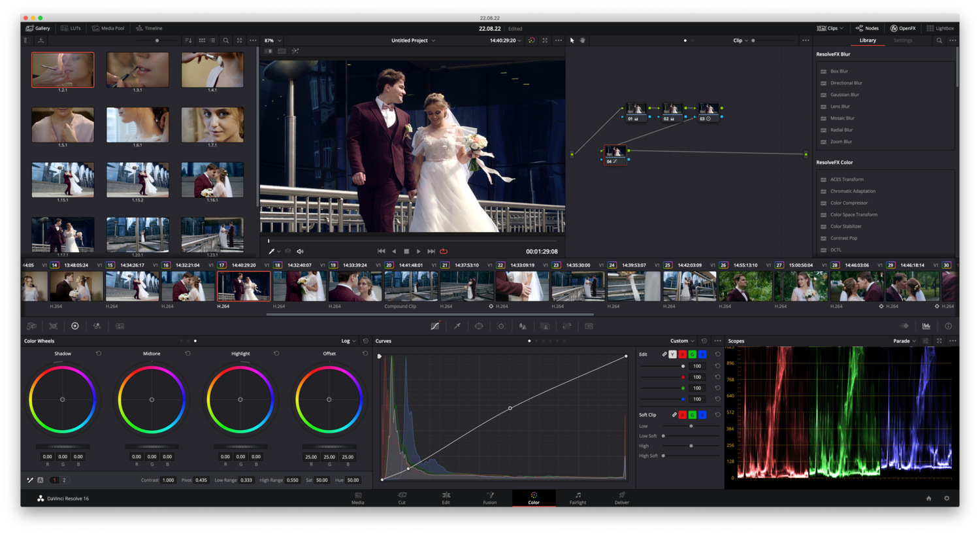Open the Custom curves mode dropdown
This screenshot has width=980, height=534.
[682, 341]
